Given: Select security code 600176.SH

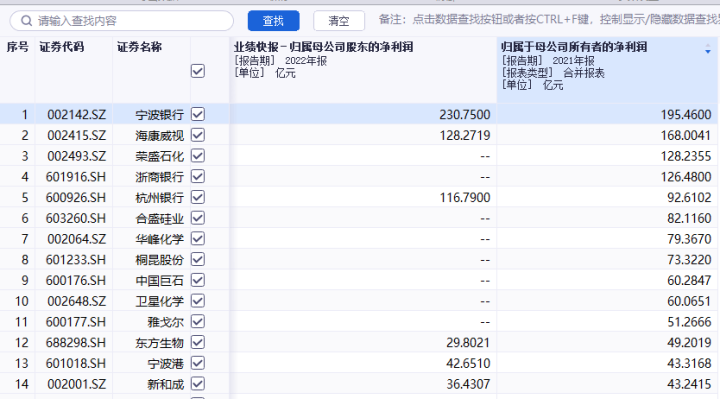Looking at the screenshot, I should pyautogui.click(x=76, y=280).
